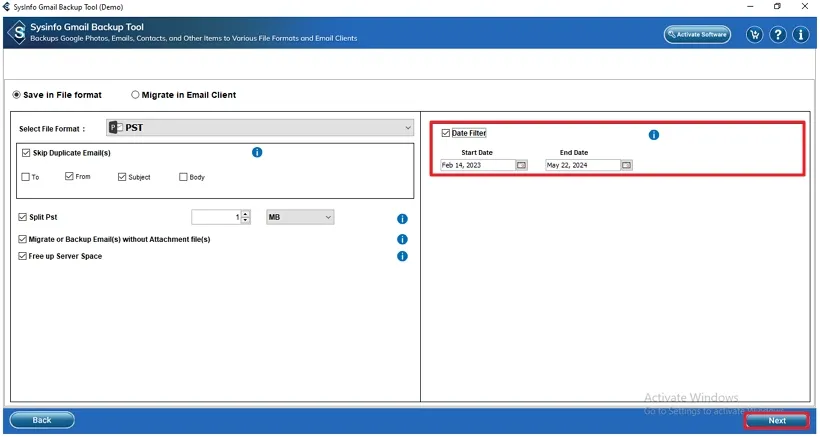Tick the To duplicate criteria checkbox
Viewport: 820px width, 437px height.
pyautogui.click(x=25, y=177)
